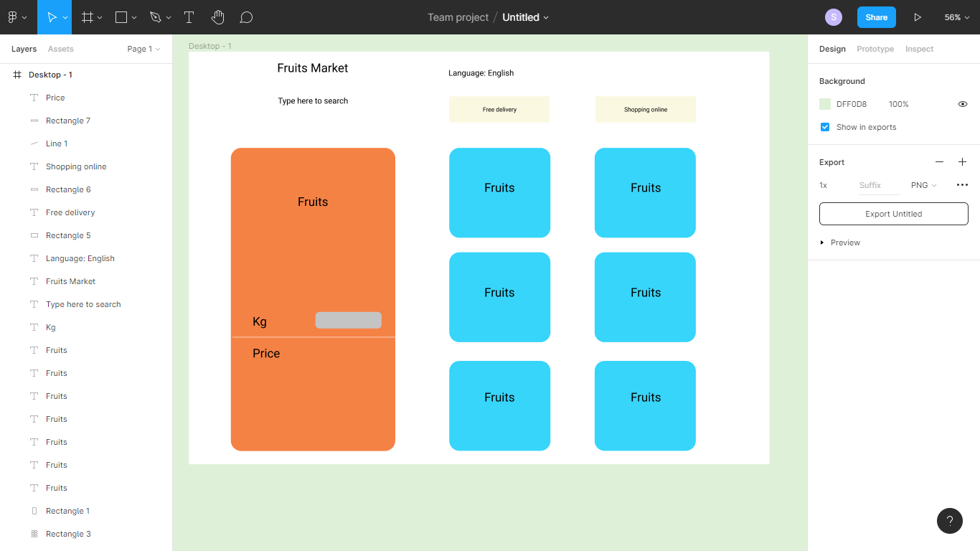Select the Hand tool
Screen dimensions: 980x551
pos(217,17)
